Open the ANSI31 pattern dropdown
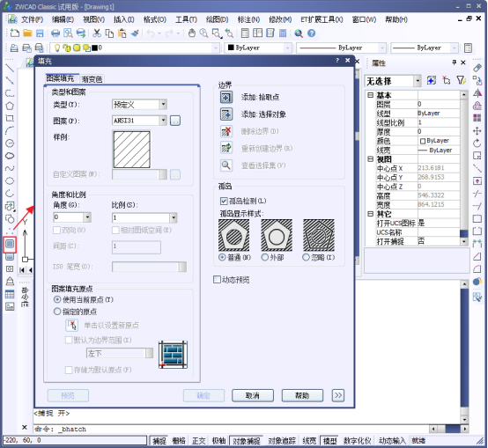Image resolution: width=488 pixels, height=448 pixels. click(x=163, y=121)
